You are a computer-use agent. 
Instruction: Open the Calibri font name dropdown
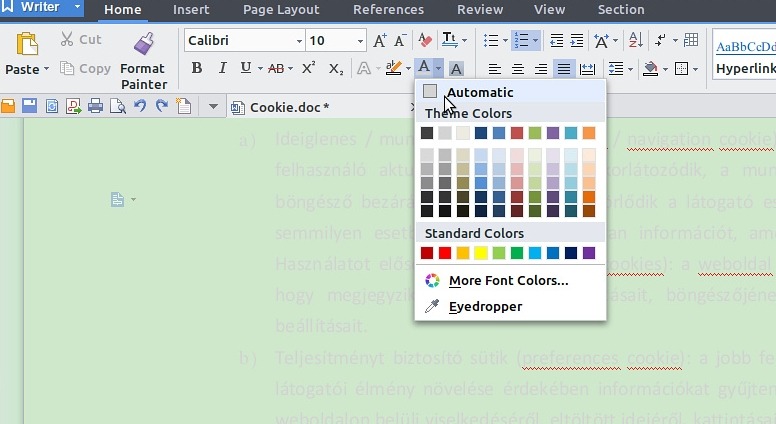pyautogui.click(x=299, y=41)
